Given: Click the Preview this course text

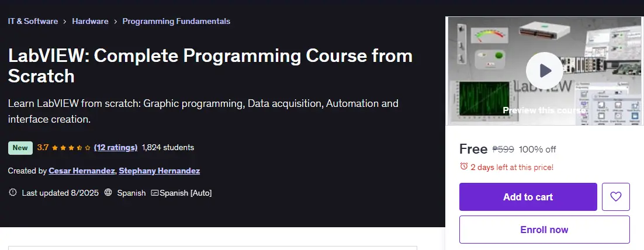Looking at the screenshot, I should pyautogui.click(x=544, y=110).
